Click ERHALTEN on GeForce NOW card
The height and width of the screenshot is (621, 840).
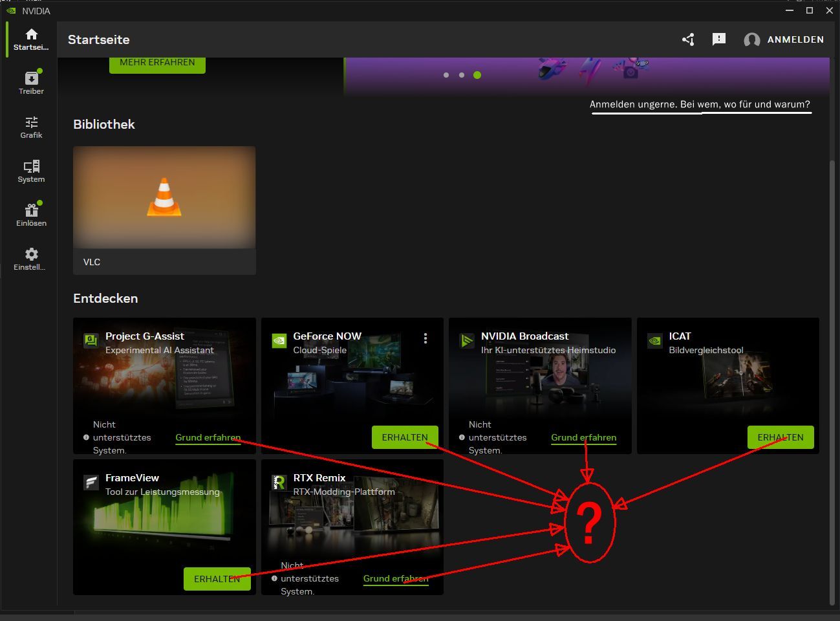pos(405,437)
